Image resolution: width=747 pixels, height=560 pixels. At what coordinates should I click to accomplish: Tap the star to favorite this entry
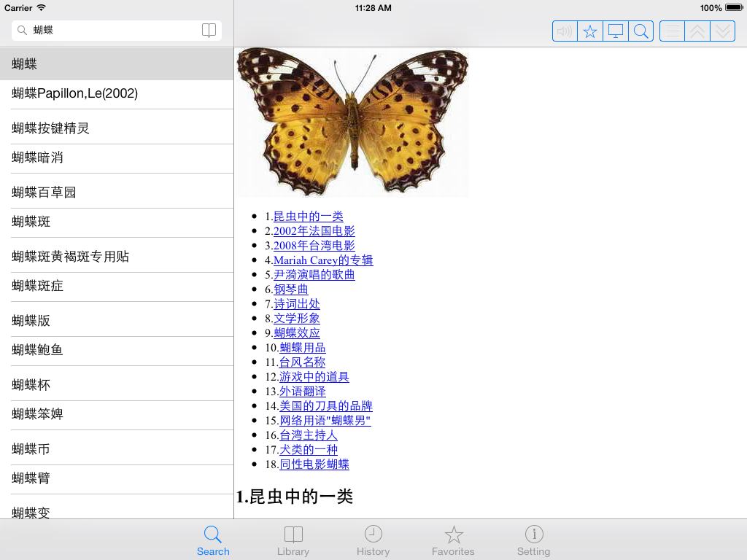click(590, 31)
